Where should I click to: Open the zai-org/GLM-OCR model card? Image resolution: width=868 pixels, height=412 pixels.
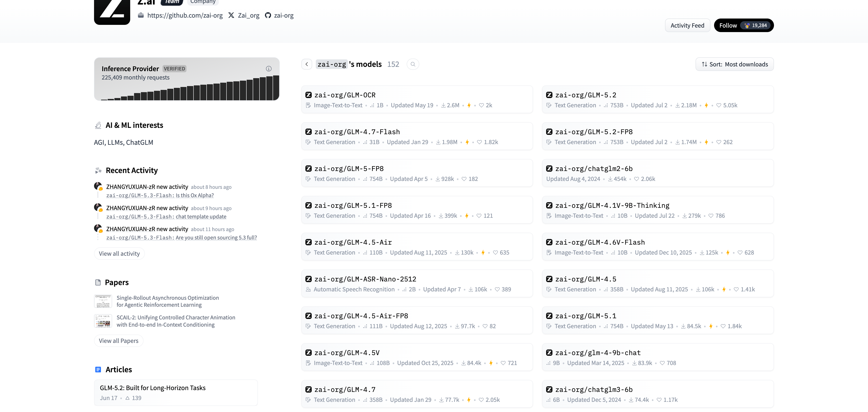tap(417, 100)
